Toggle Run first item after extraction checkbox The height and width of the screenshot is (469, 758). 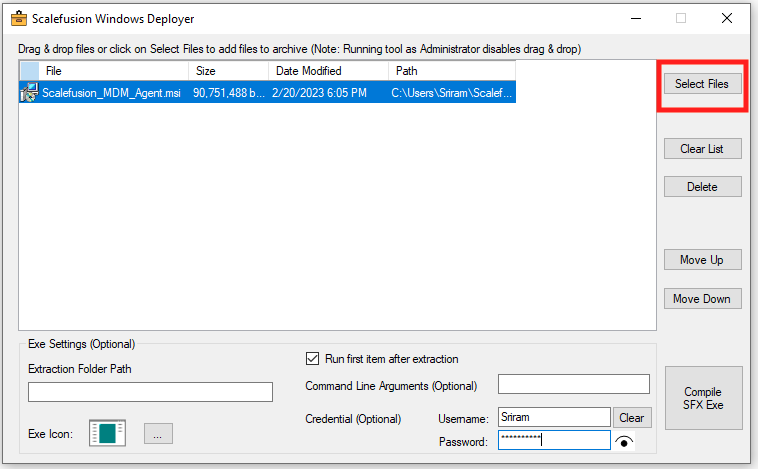[x=312, y=359]
